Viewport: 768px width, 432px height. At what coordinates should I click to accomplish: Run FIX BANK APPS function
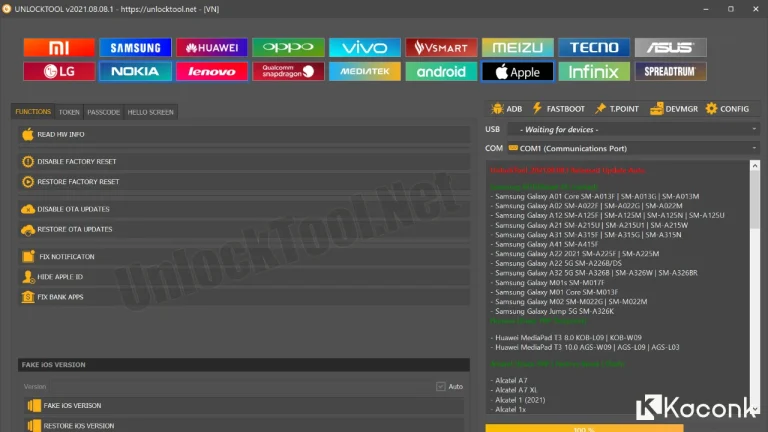[244, 297]
